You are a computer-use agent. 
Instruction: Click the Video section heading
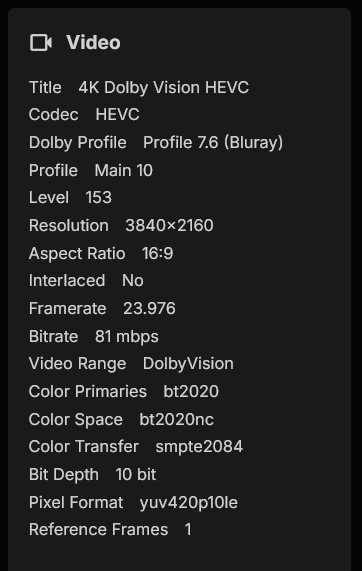[x=93, y=43]
